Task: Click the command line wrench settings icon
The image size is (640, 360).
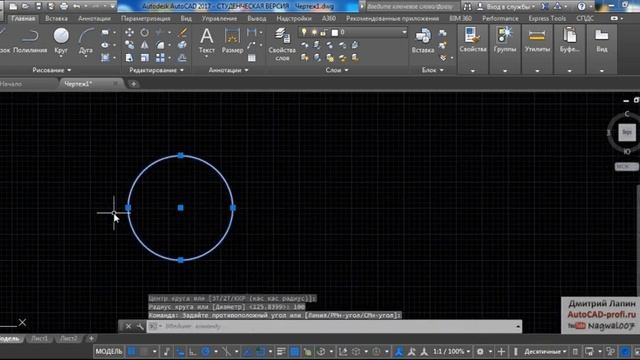Action: click(x=140, y=326)
